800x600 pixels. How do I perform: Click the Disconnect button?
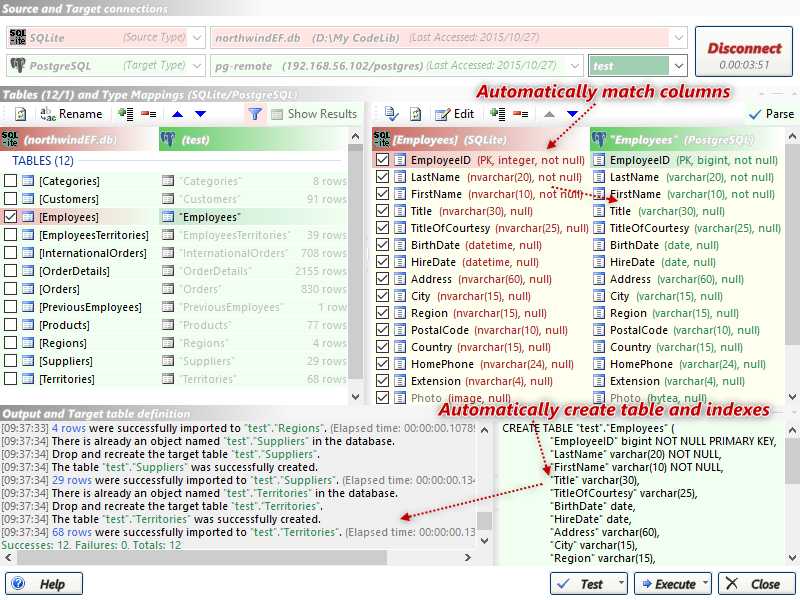point(743,52)
